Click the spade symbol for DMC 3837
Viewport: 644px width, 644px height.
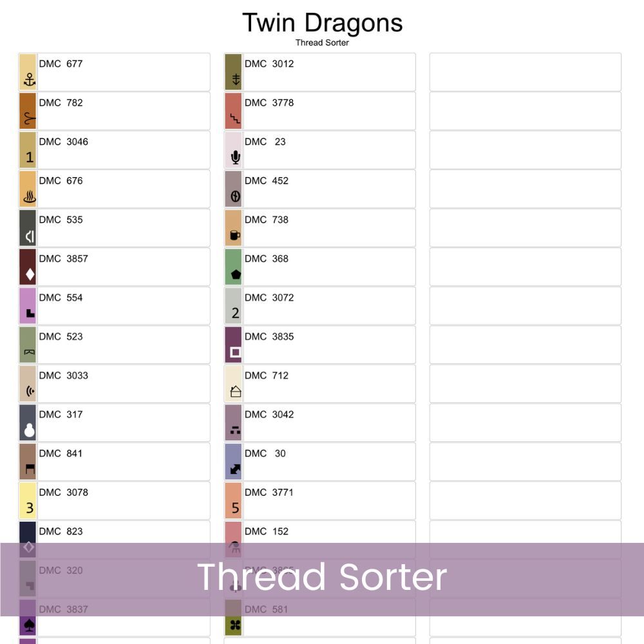29,625
